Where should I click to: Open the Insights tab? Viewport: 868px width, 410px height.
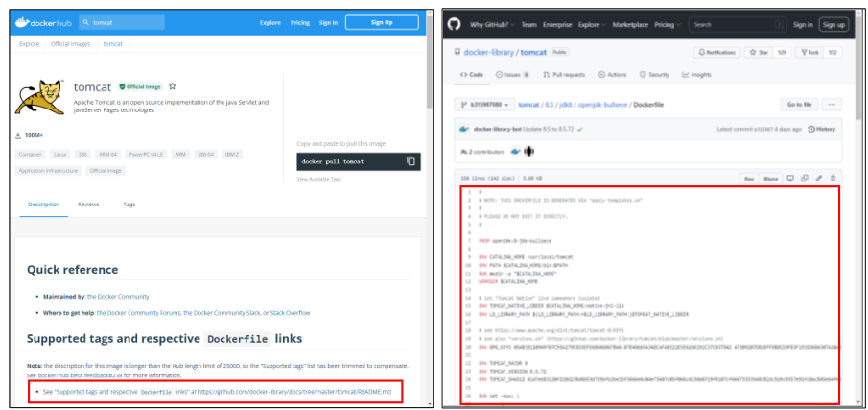(696, 74)
